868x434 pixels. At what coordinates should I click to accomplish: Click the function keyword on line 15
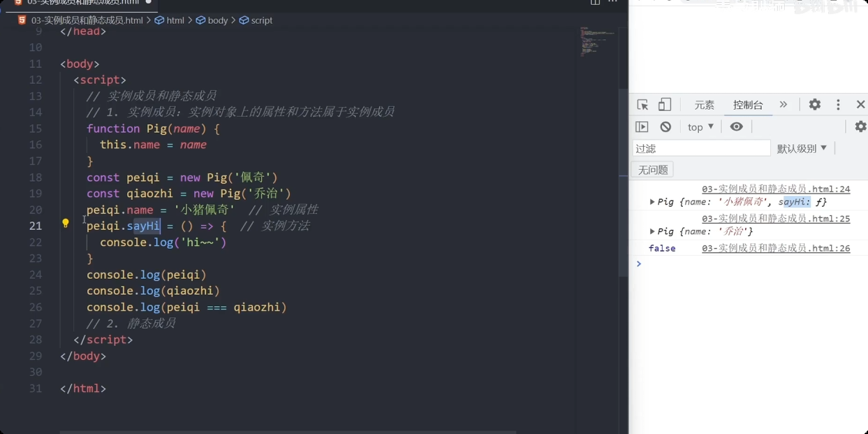(x=113, y=129)
